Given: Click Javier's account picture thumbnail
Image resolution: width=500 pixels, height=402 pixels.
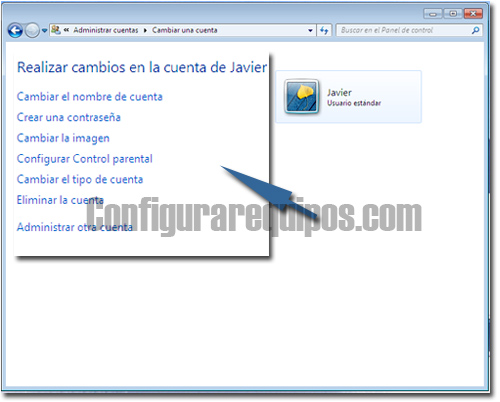Looking at the screenshot, I should tap(301, 97).
